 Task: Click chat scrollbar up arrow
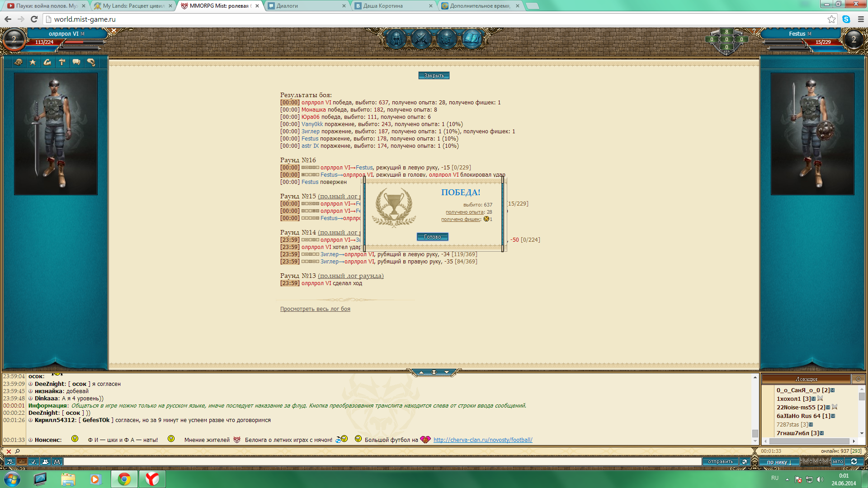(x=755, y=377)
